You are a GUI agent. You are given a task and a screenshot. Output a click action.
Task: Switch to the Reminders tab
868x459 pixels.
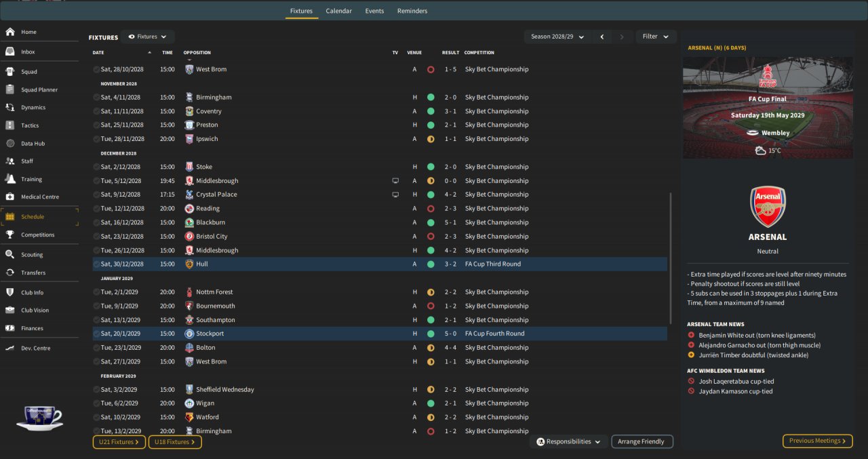point(412,11)
